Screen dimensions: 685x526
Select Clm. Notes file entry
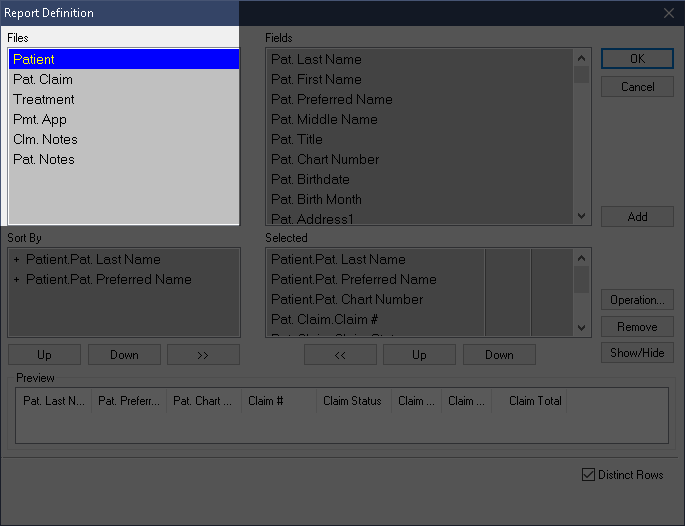point(45,139)
